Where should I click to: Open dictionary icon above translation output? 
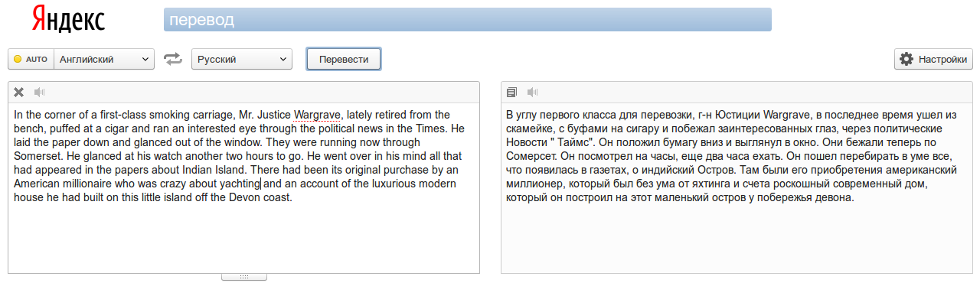(x=512, y=93)
